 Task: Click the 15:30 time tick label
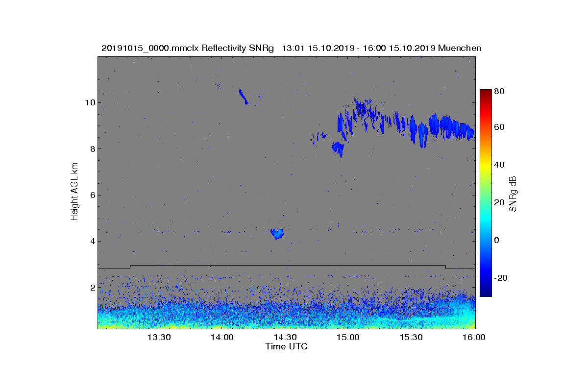coord(411,337)
